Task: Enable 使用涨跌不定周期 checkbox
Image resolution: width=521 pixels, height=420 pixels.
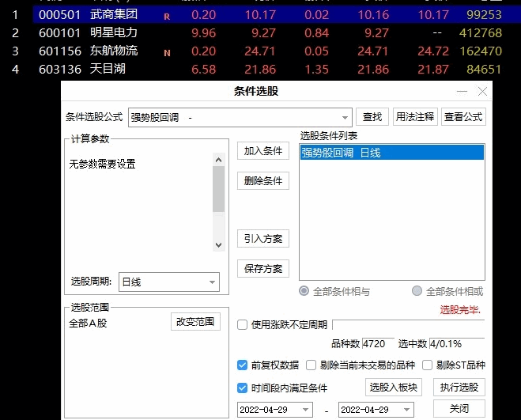Action: 242,324
